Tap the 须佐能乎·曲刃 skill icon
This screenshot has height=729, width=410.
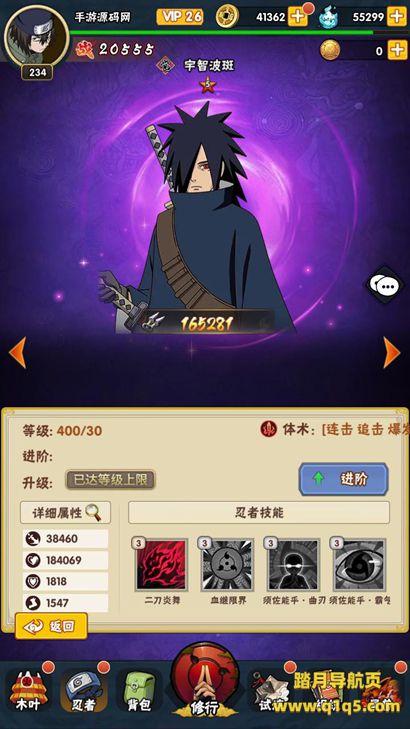293,564
